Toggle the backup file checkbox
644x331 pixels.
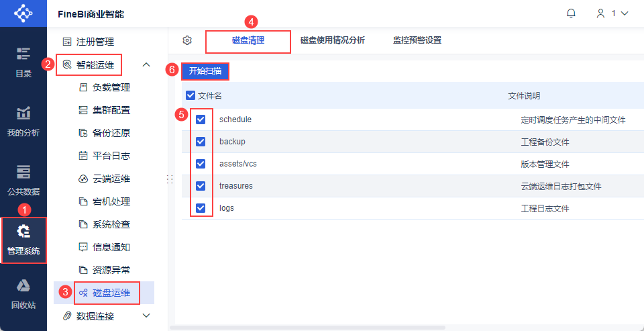coord(201,142)
